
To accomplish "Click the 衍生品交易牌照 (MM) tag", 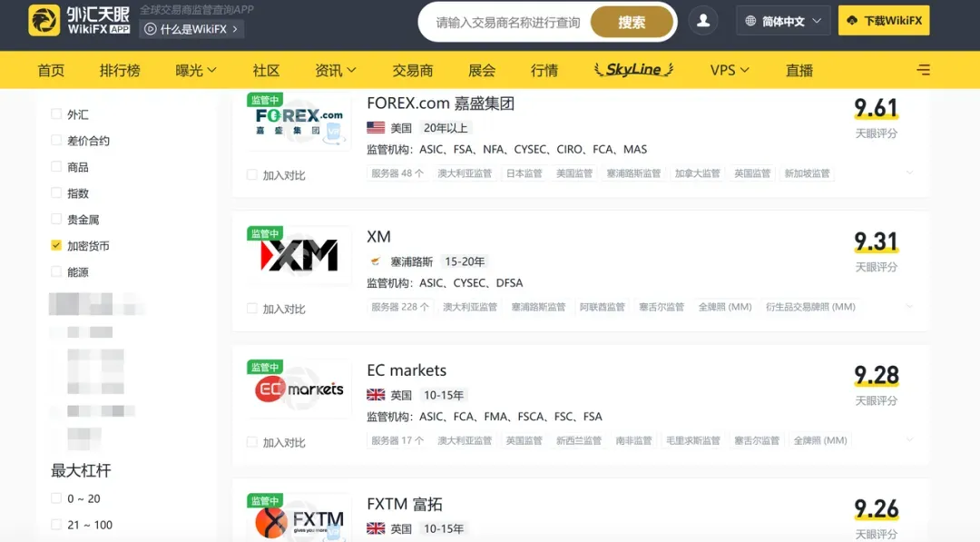I will (810, 307).
